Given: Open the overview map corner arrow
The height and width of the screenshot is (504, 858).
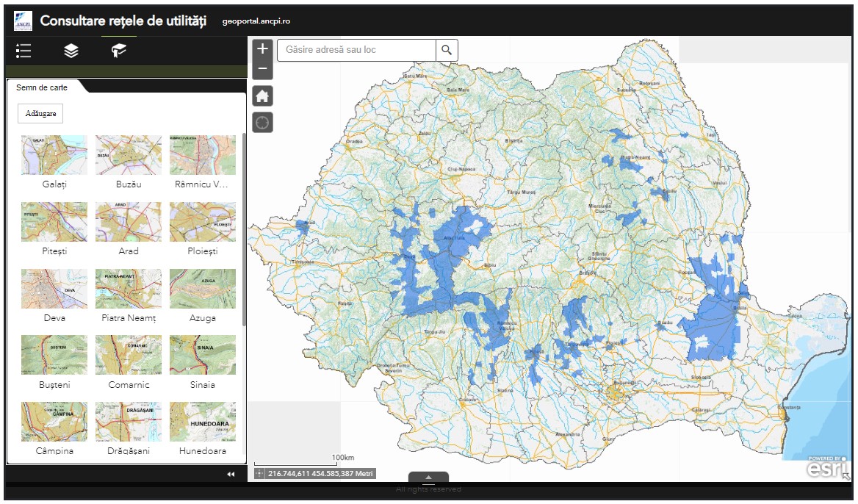Looking at the screenshot, I should coord(846,476).
